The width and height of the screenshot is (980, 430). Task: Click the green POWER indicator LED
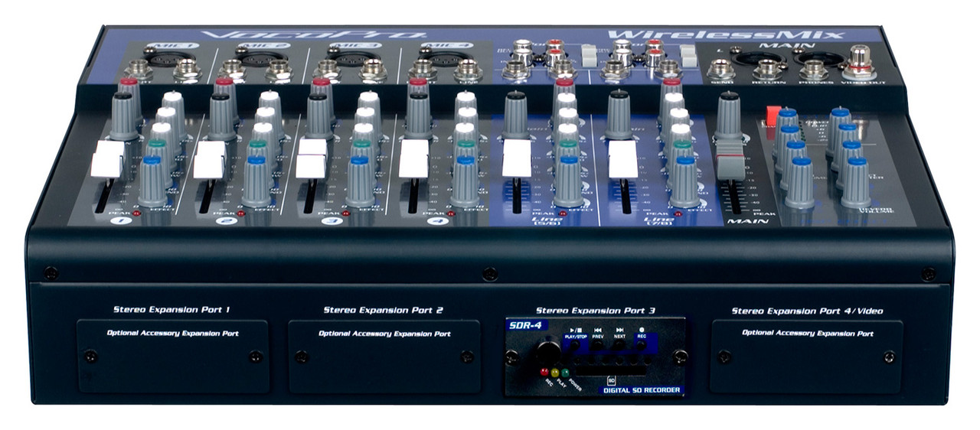tap(565, 373)
